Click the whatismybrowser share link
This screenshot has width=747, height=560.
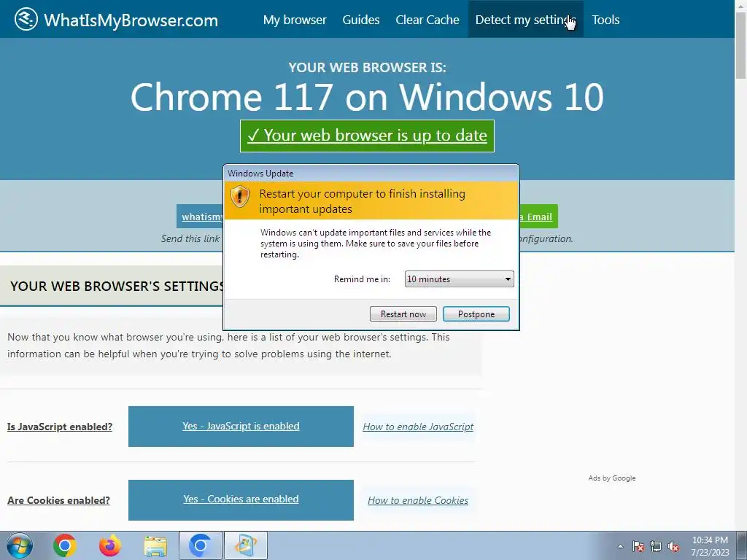tap(200, 217)
